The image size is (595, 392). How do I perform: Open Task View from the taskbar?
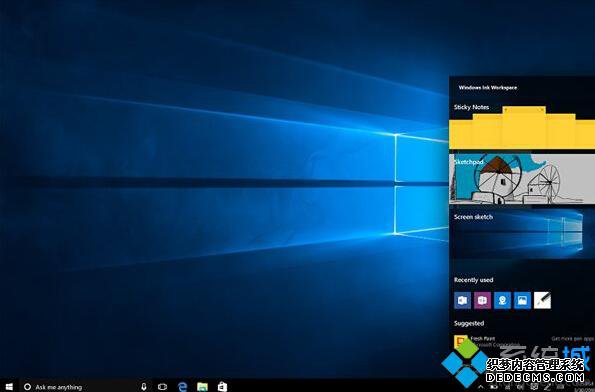pyautogui.click(x=162, y=387)
